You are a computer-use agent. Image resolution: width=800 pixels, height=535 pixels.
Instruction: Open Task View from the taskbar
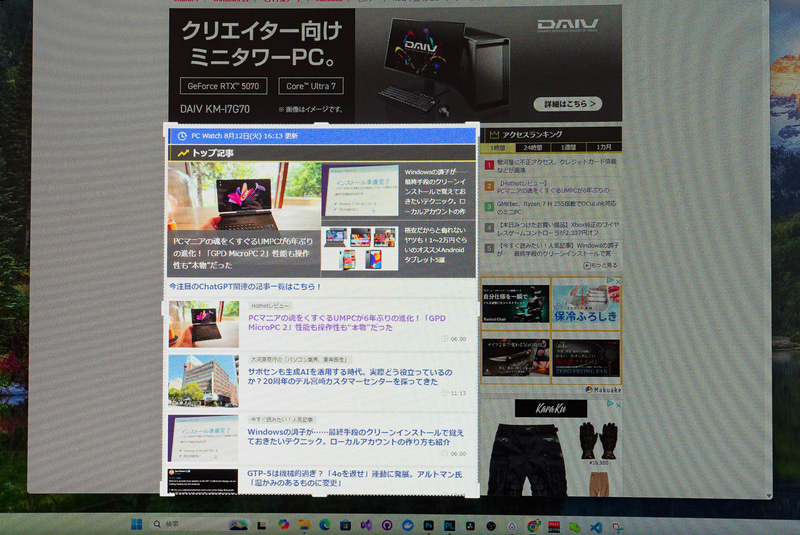coord(262,525)
